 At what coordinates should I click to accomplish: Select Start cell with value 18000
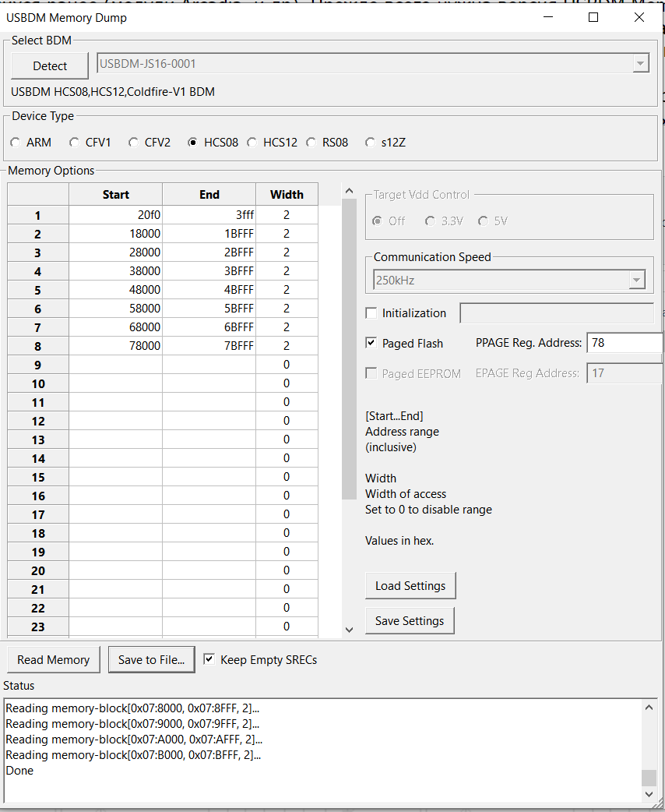pos(115,234)
